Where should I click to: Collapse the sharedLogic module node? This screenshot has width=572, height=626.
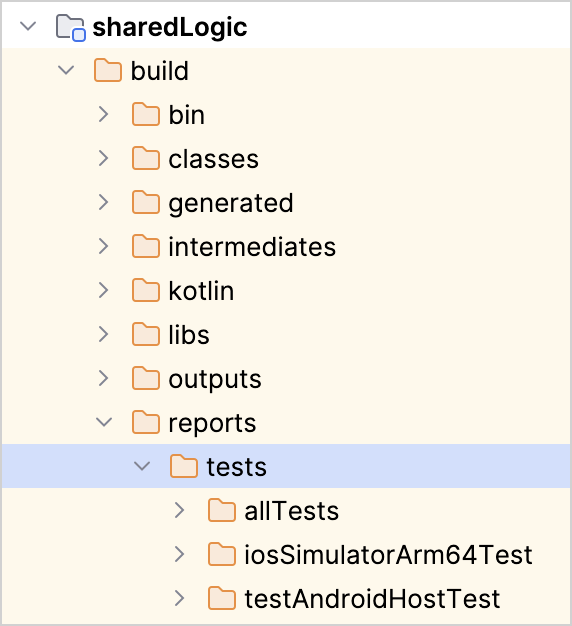[x=28, y=27]
